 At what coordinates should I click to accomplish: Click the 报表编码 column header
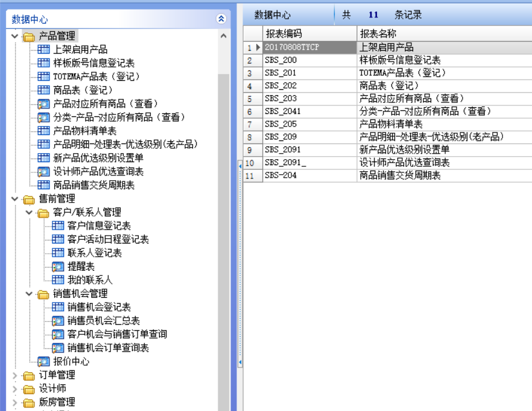pyautogui.click(x=283, y=34)
